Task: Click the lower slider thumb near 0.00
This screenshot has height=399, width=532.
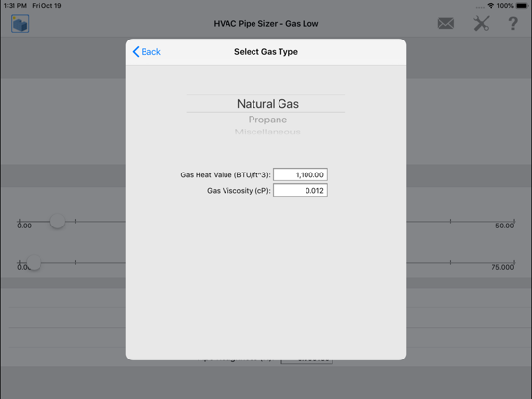Action: 34,262
